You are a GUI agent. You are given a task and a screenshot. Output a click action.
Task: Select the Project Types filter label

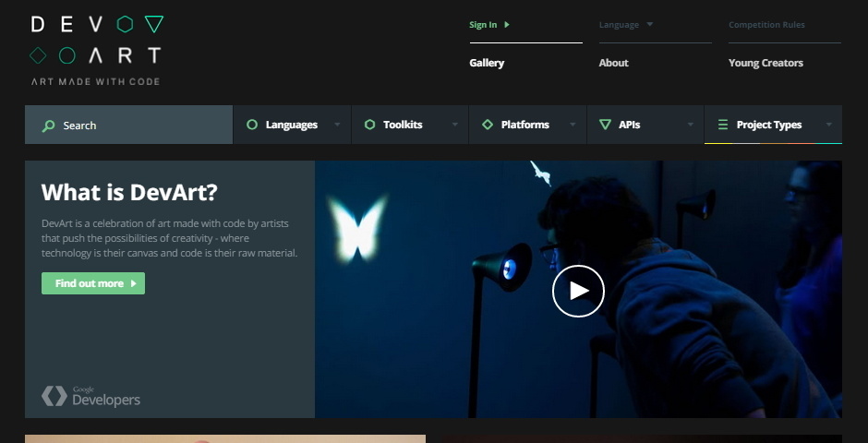pyautogui.click(x=769, y=125)
